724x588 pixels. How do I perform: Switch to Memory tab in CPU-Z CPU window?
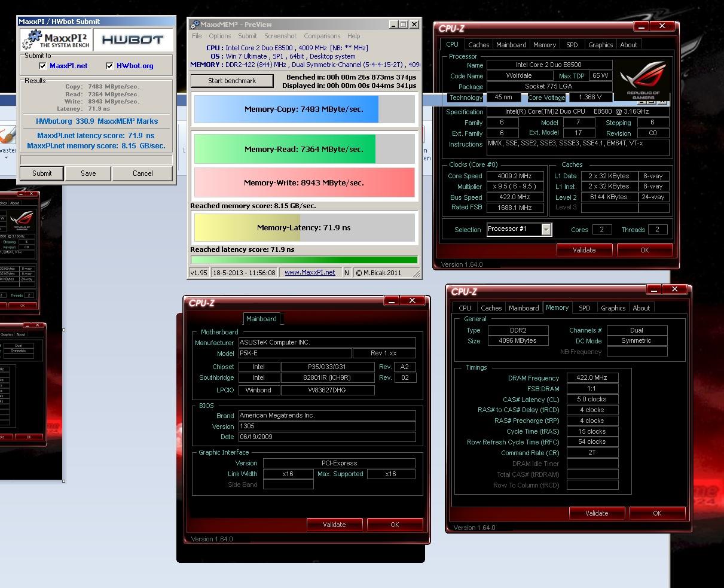point(545,45)
